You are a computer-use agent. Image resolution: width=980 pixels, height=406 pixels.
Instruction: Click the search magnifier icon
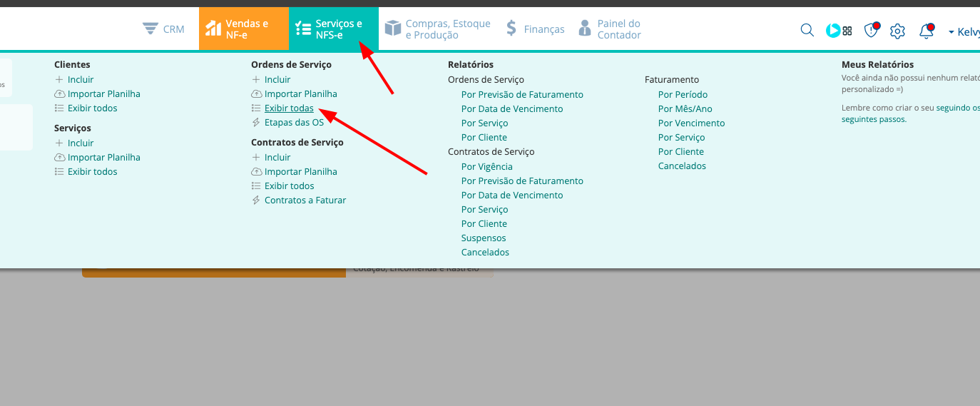(x=807, y=30)
